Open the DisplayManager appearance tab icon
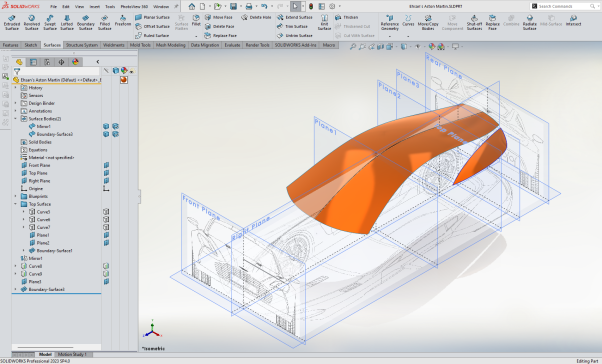 [x=75, y=62]
